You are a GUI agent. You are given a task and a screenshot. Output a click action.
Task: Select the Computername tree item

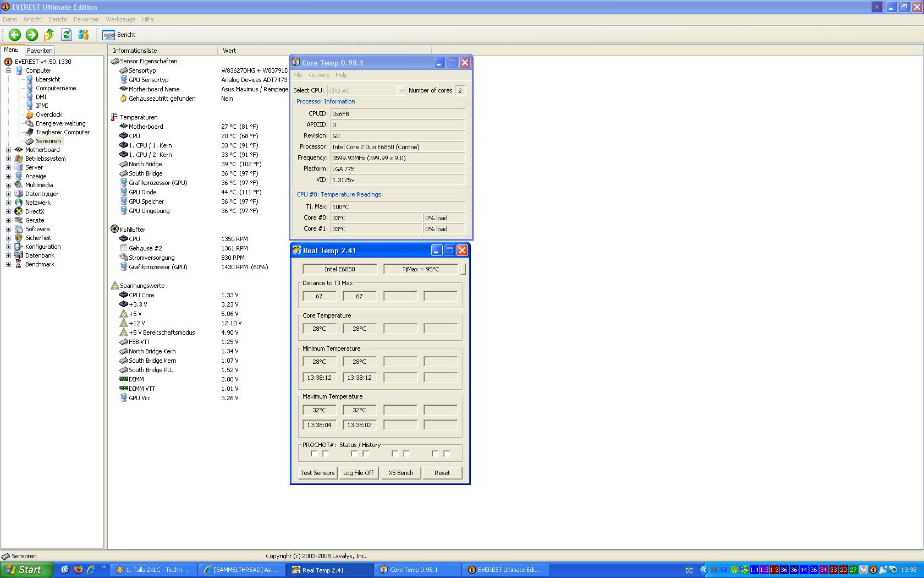click(56, 88)
